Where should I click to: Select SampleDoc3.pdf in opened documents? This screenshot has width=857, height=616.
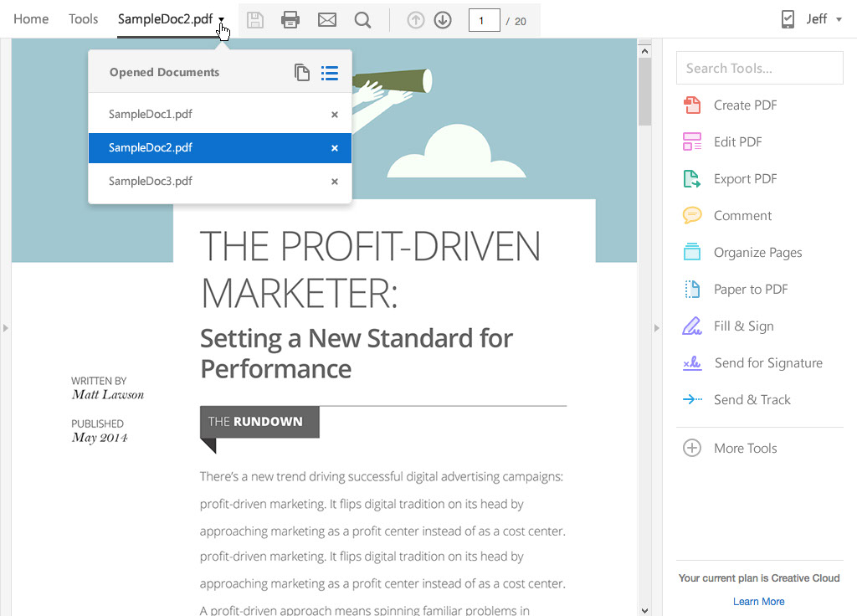pyautogui.click(x=151, y=181)
